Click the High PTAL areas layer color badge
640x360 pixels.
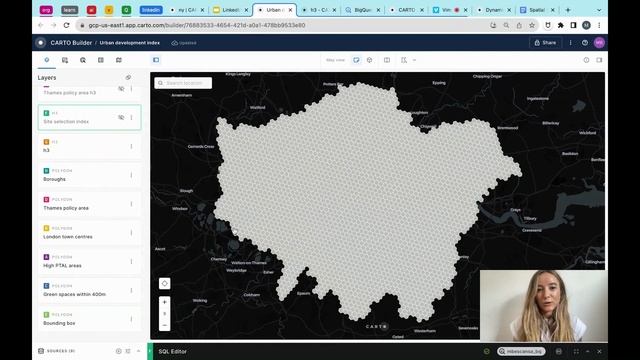46,257
